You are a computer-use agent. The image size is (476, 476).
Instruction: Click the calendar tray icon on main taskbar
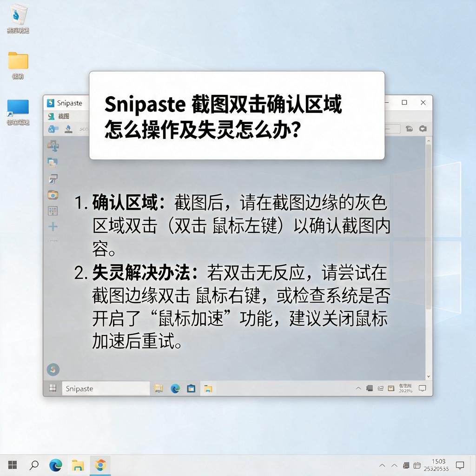point(417,465)
